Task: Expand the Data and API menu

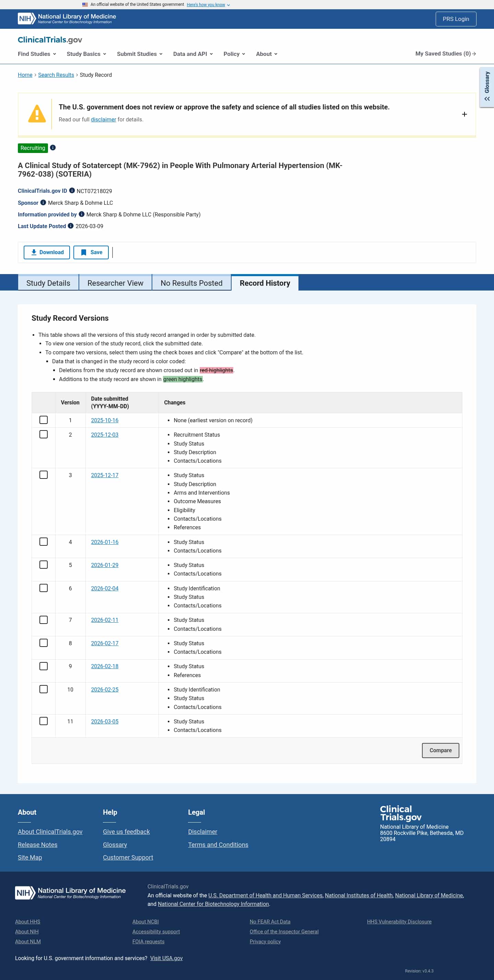Action: [x=192, y=54]
